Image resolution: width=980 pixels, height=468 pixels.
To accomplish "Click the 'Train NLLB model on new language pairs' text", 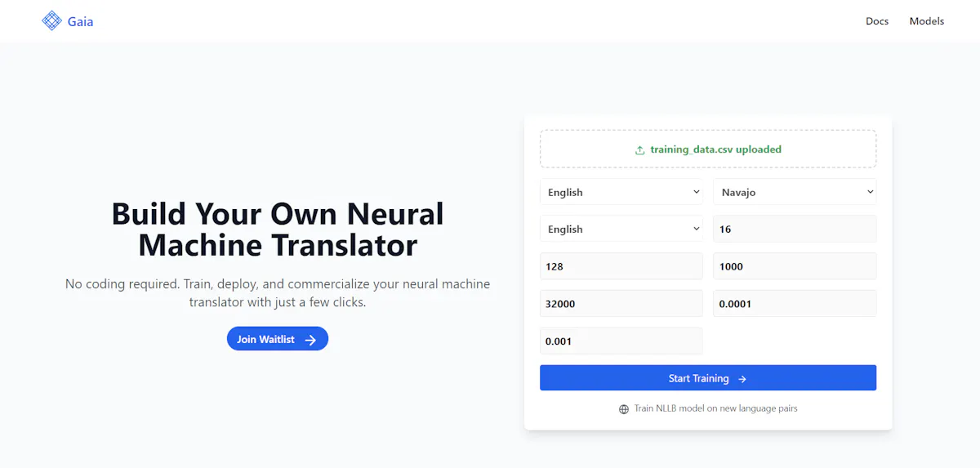I will [715, 408].
